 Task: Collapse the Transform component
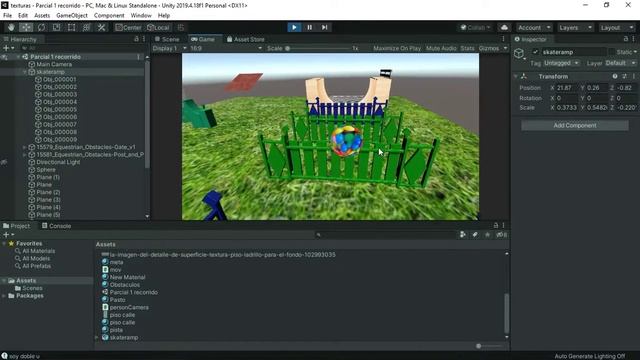tap(516, 76)
